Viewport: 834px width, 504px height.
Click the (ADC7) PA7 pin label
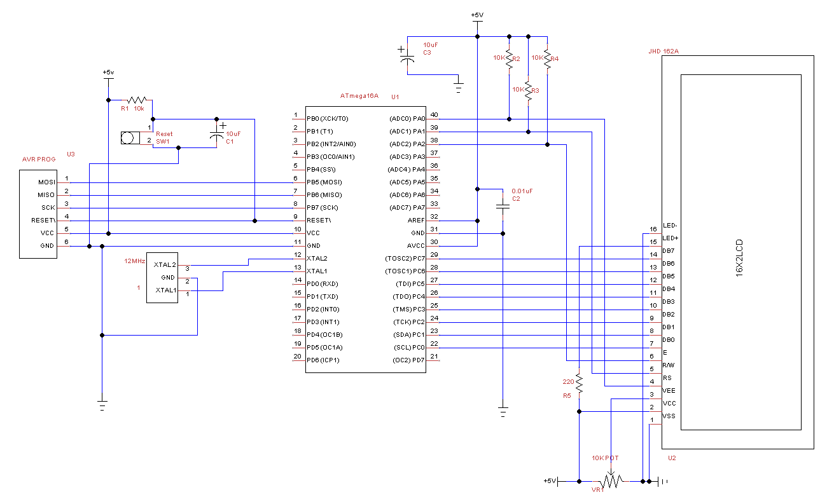(x=406, y=208)
